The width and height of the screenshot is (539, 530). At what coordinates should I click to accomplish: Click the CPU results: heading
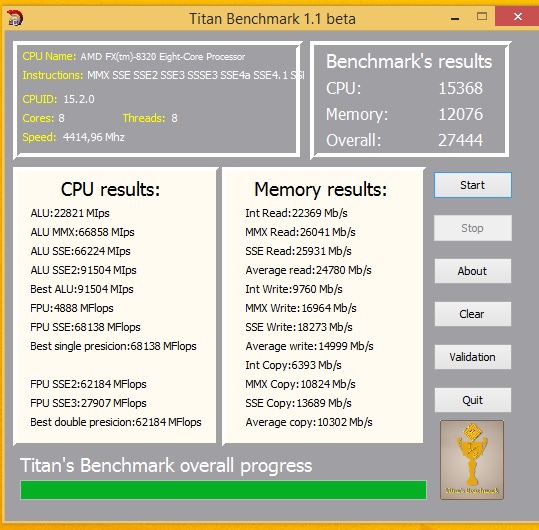point(110,190)
